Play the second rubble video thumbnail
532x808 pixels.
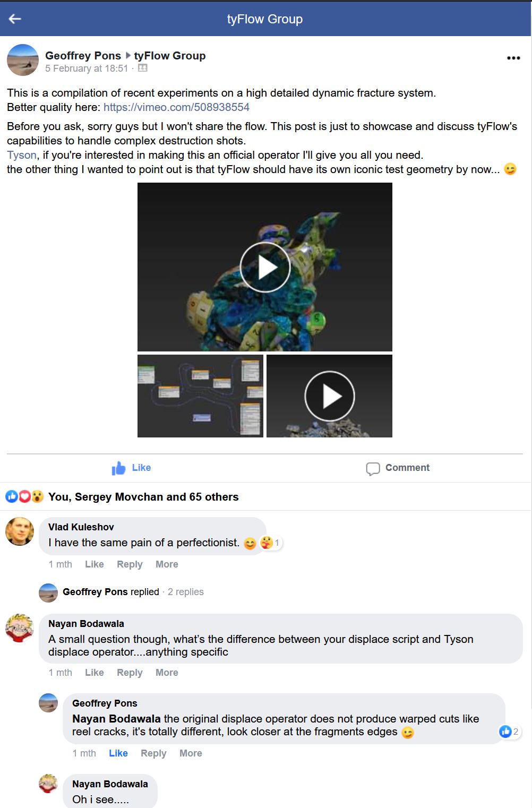tap(329, 396)
